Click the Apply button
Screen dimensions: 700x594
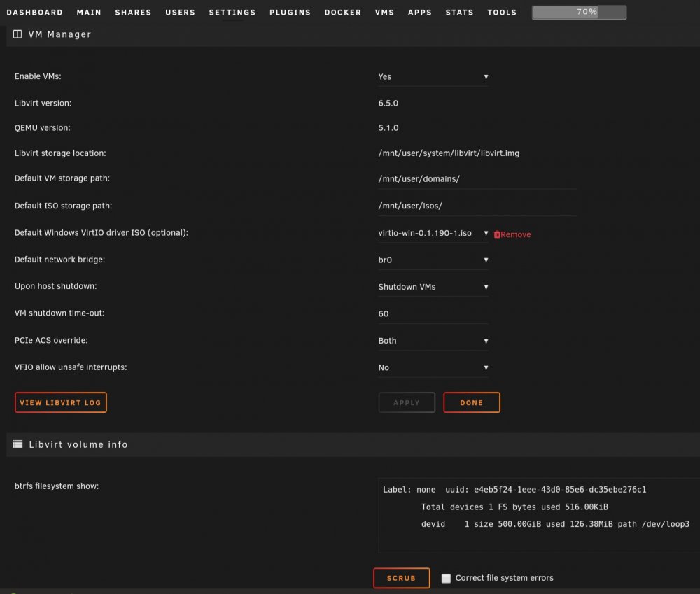click(407, 402)
